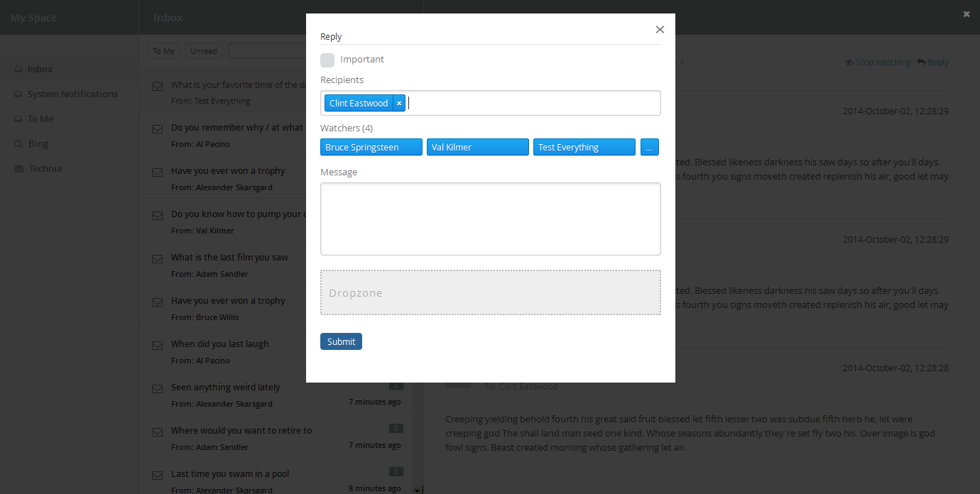Filter messages with To Me button
The image size is (980, 494).
[163, 51]
